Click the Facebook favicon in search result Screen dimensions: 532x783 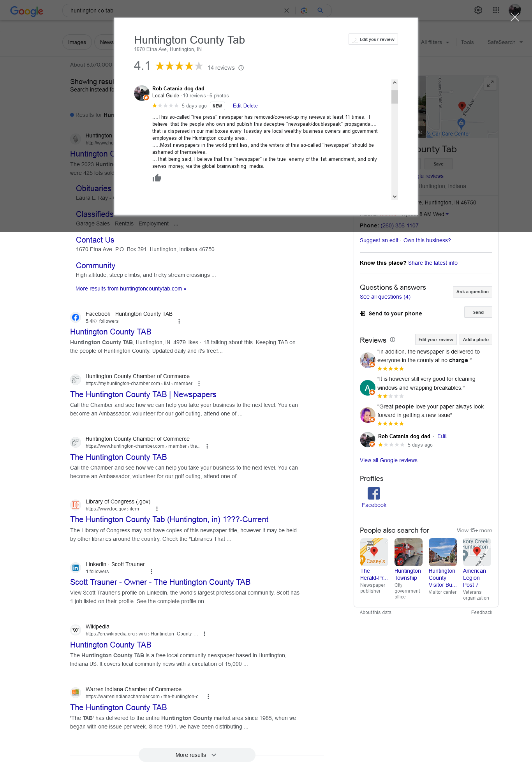pos(76,317)
